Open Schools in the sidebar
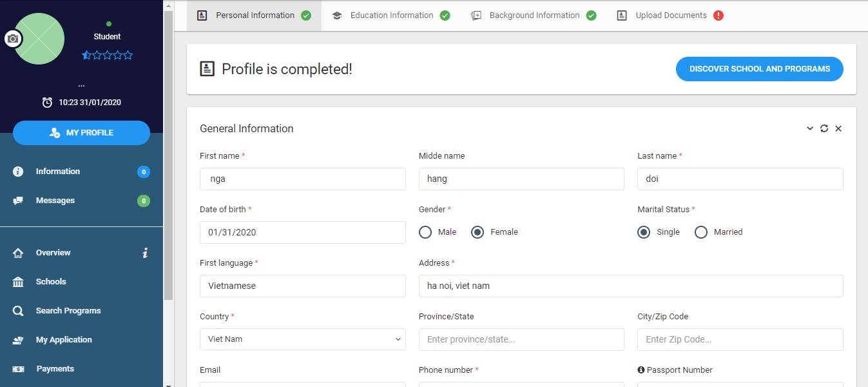Viewport: 868px width, 387px height. (x=81, y=282)
